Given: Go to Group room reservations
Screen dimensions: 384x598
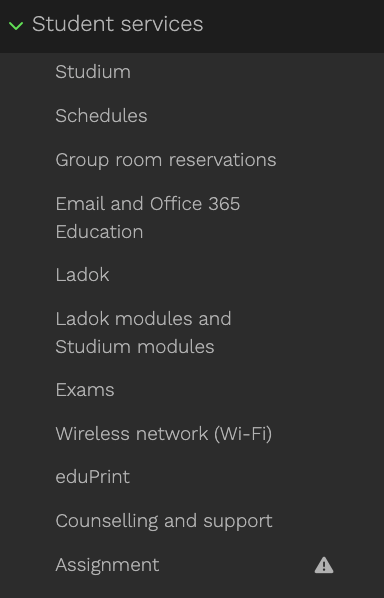Looking at the screenshot, I should 166,160.
